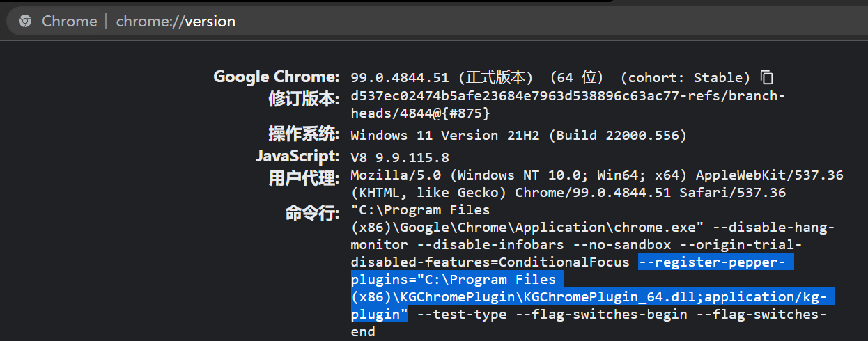Click the final "end" line of command line
The height and width of the screenshot is (341, 868).
tap(363, 331)
